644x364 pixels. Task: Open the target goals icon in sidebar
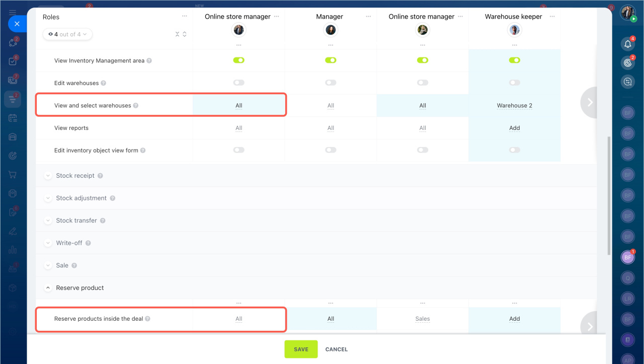[13, 156]
